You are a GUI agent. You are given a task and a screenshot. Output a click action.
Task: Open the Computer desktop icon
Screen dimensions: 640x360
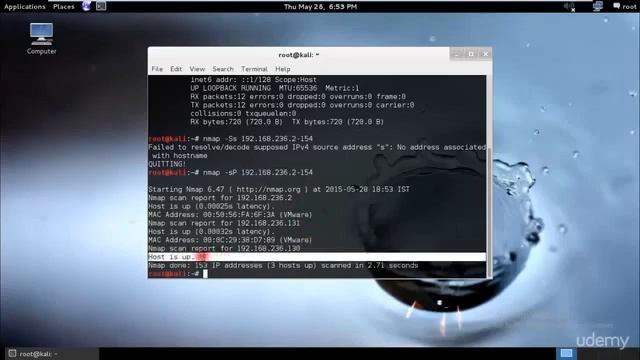pyautogui.click(x=41, y=39)
